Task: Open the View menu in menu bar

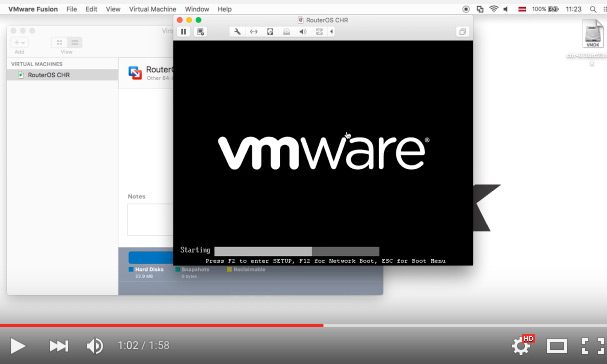Action: pyautogui.click(x=113, y=9)
